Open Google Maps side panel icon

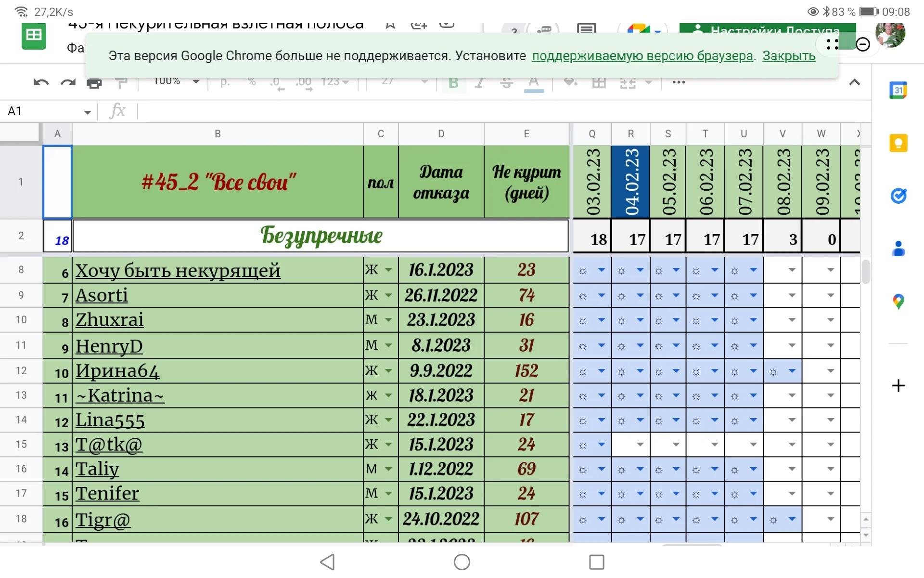898,302
